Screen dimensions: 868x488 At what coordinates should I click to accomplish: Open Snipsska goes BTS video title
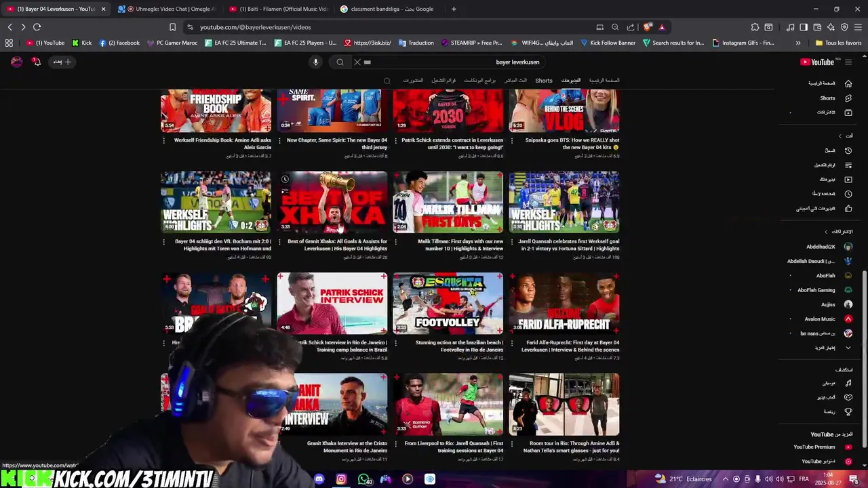point(572,144)
